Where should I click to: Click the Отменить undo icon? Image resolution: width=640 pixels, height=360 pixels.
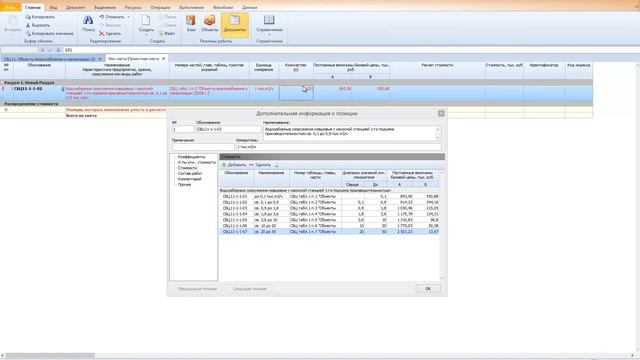click(x=102, y=17)
